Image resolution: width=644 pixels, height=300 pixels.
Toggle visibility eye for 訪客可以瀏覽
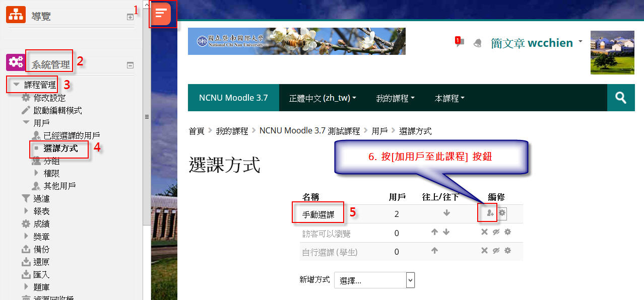tap(496, 232)
